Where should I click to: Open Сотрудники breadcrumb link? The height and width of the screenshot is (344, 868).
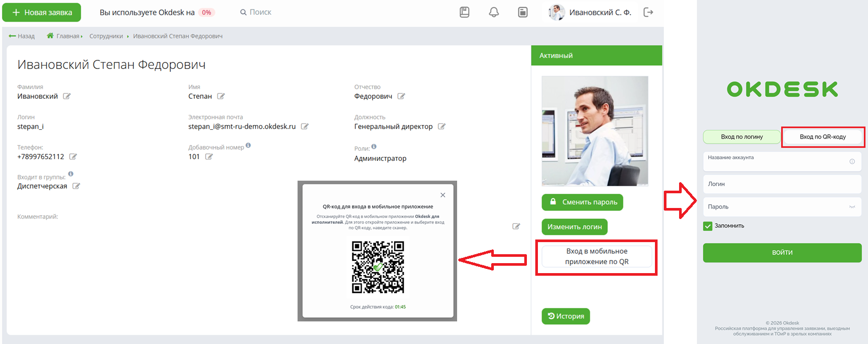pyautogui.click(x=106, y=36)
